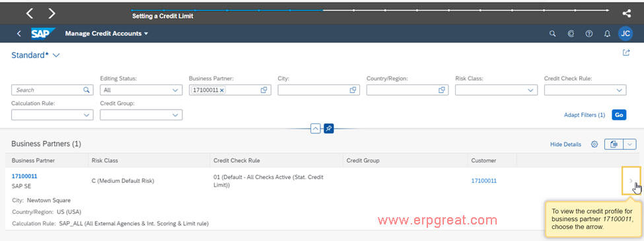The height and width of the screenshot is (241, 644).
Task: Collapse the filter header with up chevron
Action: (316, 129)
